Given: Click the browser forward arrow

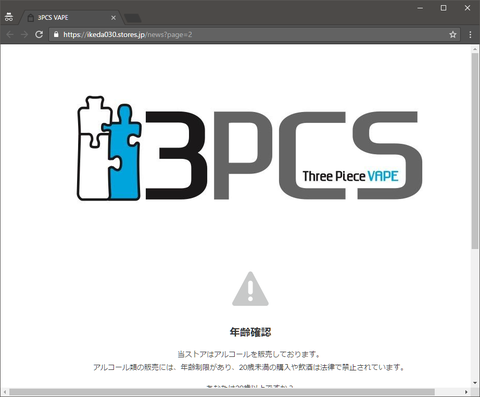Looking at the screenshot, I should (x=24, y=35).
